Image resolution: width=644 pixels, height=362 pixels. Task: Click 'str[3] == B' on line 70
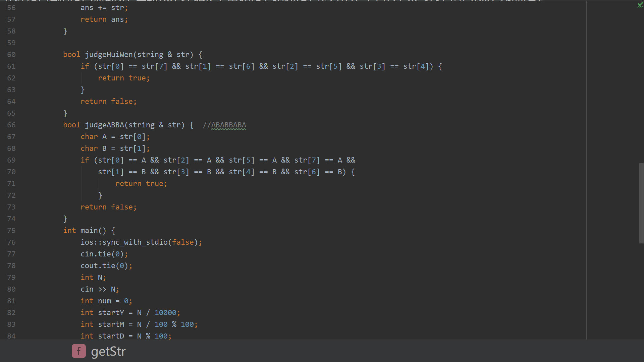tap(188, 172)
